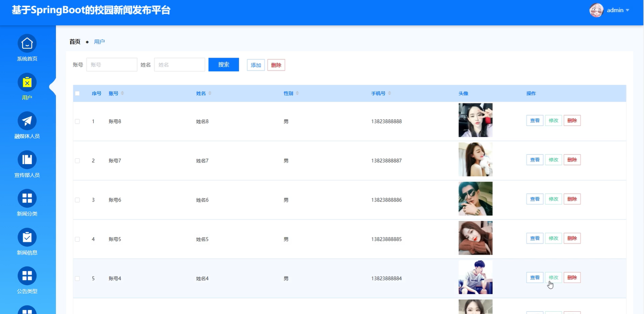The width and height of the screenshot is (644, 314).
Task: Select the 用户 sidebar icon
Action: [x=27, y=82]
